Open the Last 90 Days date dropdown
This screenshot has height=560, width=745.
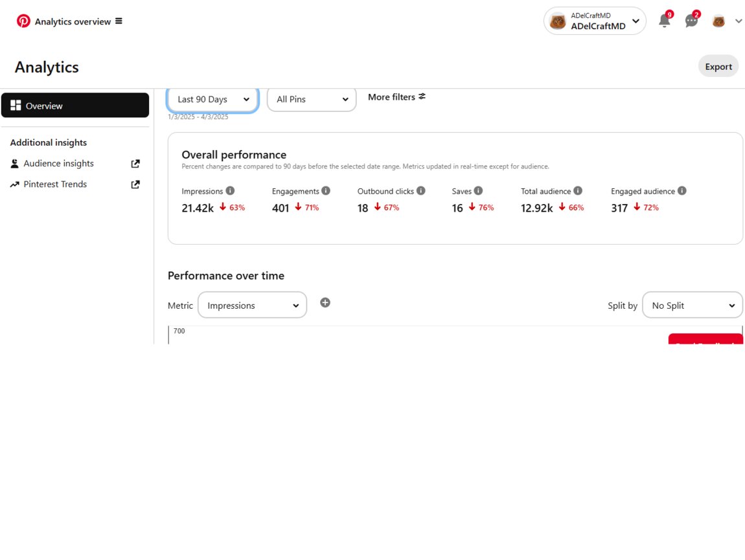point(212,100)
